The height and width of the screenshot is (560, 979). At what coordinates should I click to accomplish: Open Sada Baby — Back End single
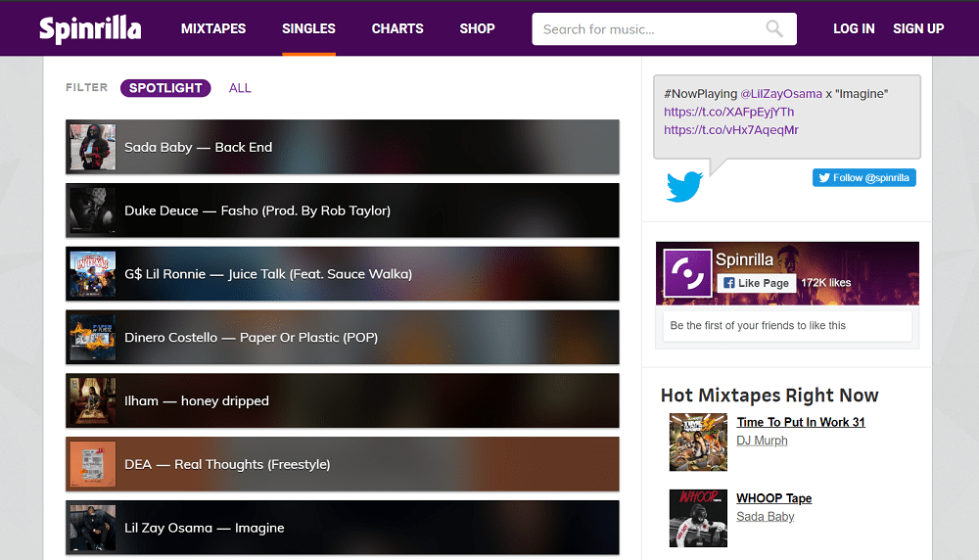[x=342, y=147]
